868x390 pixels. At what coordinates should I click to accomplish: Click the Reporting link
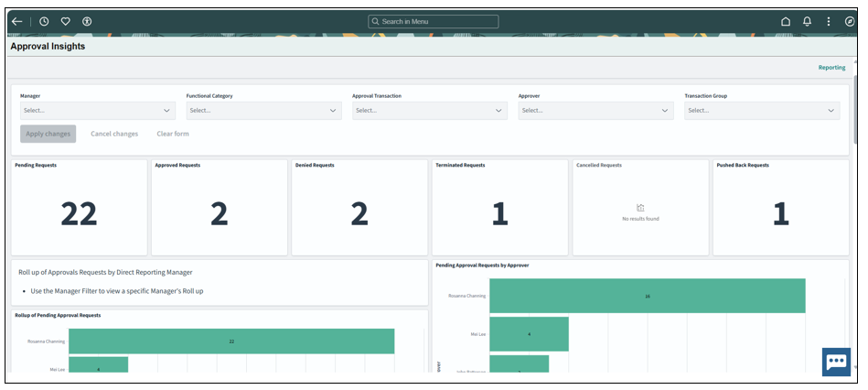tap(831, 68)
